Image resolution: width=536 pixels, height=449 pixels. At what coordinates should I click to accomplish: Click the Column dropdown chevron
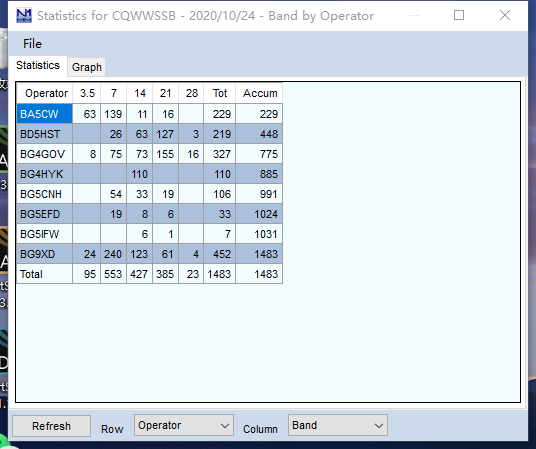click(x=378, y=426)
